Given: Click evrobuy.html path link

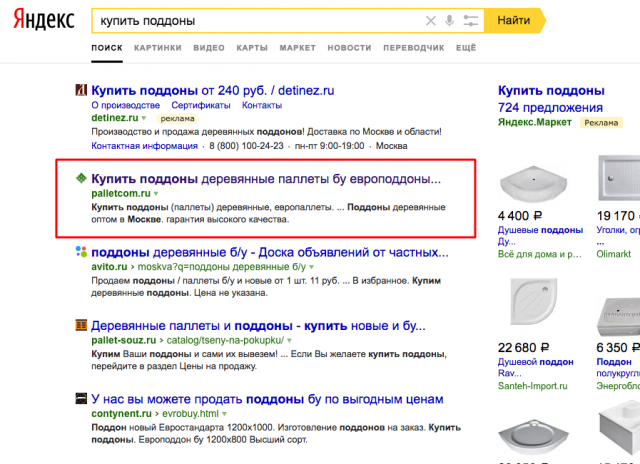Looking at the screenshot, I should [191, 414].
